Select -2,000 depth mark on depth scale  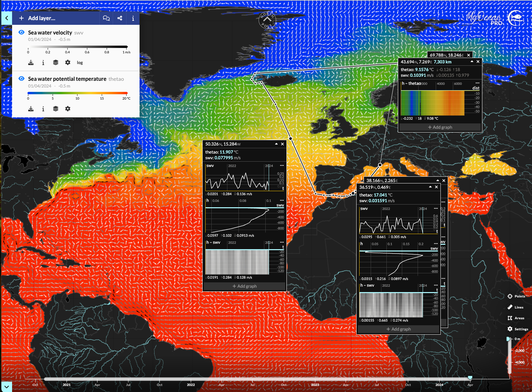click(x=520, y=350)
